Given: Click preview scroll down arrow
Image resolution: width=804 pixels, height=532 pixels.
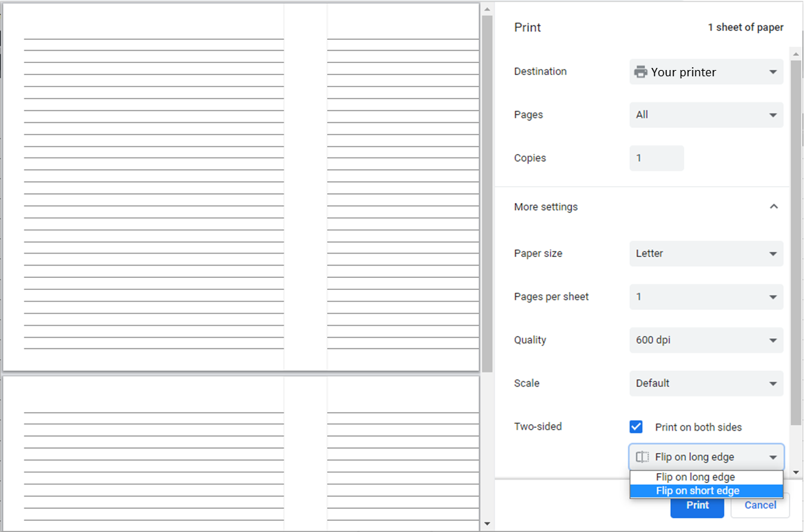Looking at the screenshot, I should tap(487, 524).
